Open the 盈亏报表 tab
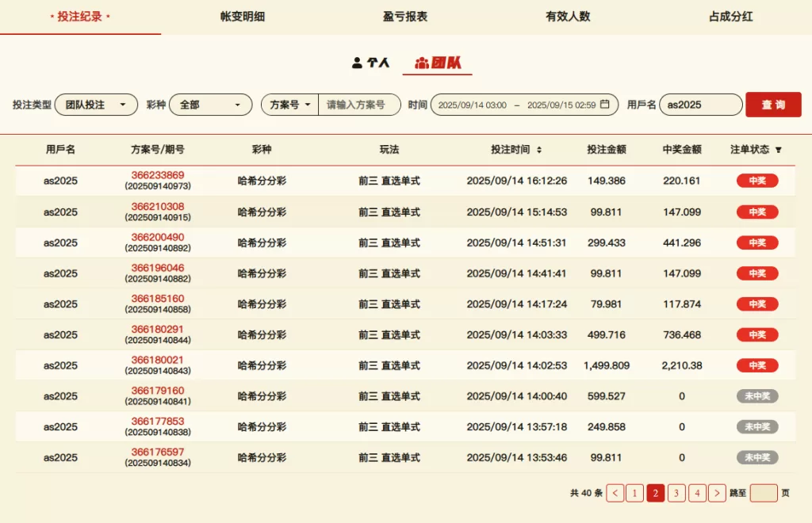The image size is (812, 523). click(x=405, y=17)
